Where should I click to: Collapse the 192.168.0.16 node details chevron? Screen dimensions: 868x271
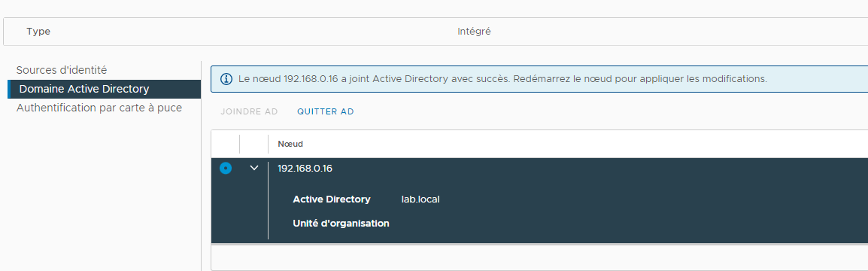click(x=254, y=168)
